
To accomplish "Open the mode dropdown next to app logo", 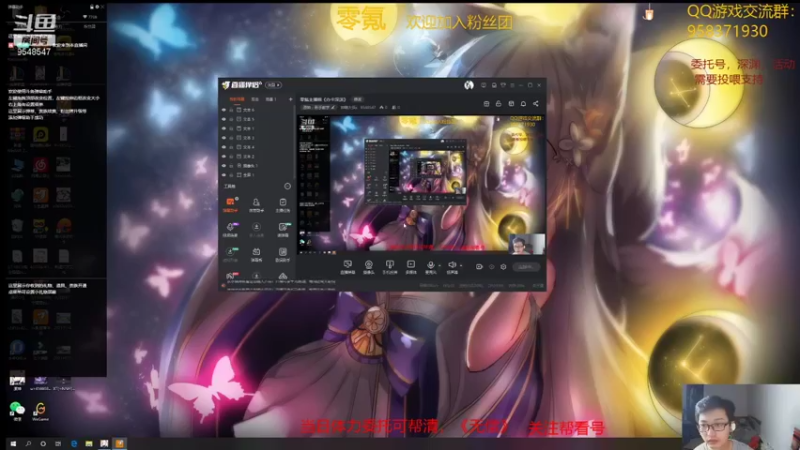I will point(274,85).
